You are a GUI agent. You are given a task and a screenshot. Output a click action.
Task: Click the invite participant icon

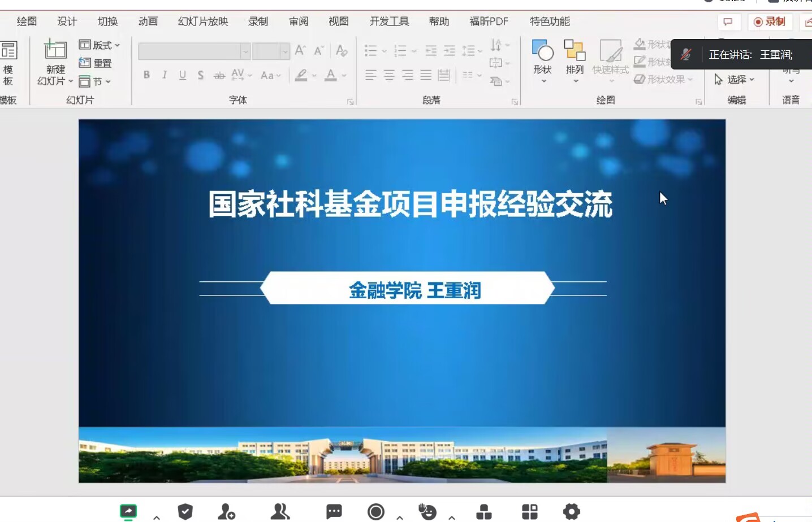[x=226, y=512]
